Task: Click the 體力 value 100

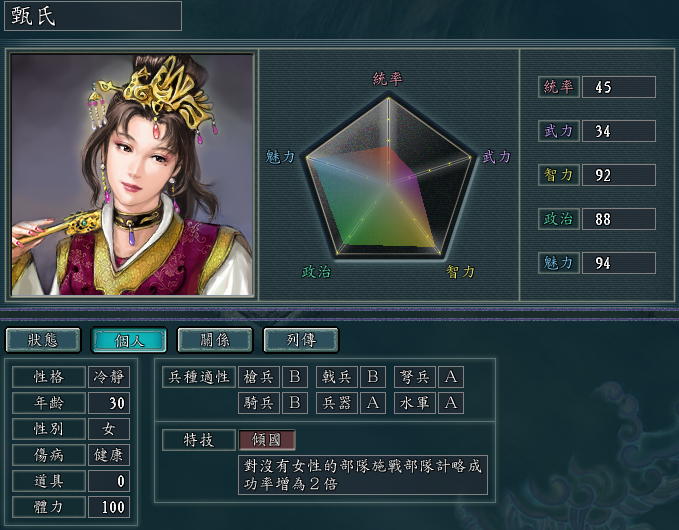Action: point(109,507)
